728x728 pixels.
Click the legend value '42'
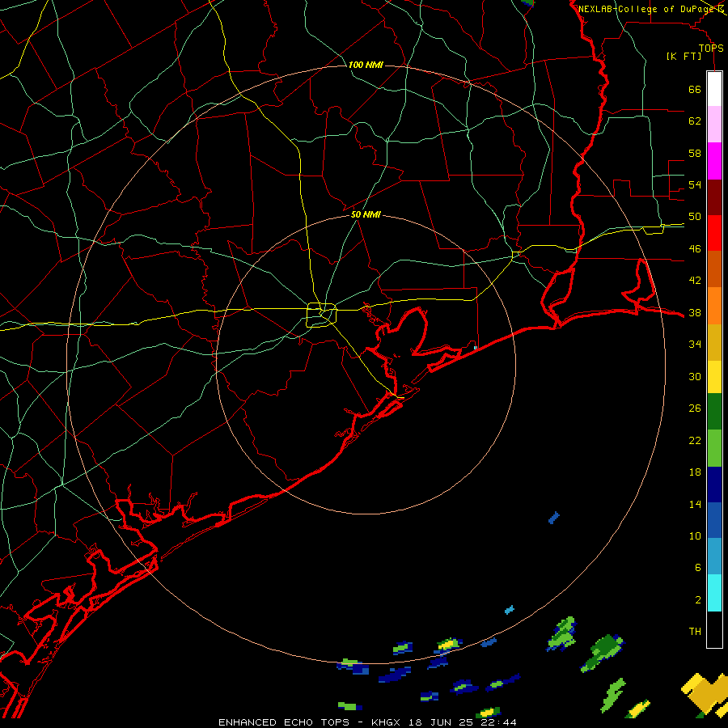[x=695, y=281]
